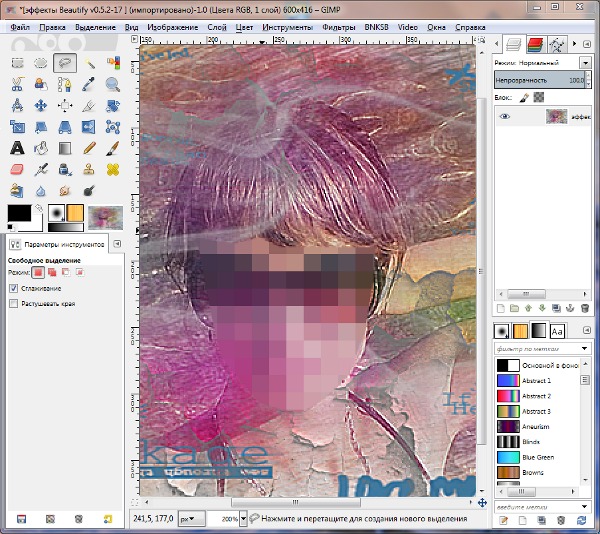The height and width of the screenshot is (534, 600).
Task: Toggle the Сглаживание checkbox
Action: click(14, 288)
